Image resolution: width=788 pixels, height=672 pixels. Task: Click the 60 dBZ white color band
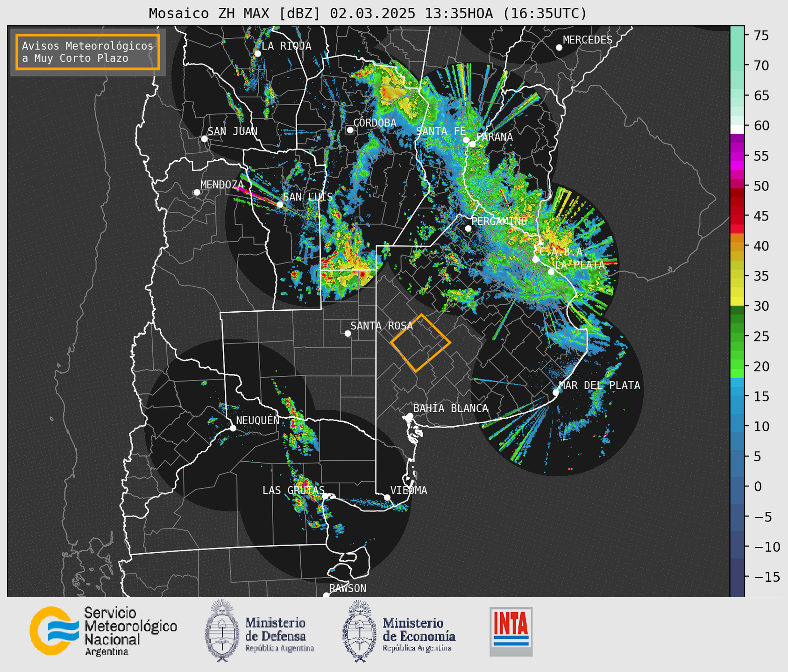pos(737,129)
